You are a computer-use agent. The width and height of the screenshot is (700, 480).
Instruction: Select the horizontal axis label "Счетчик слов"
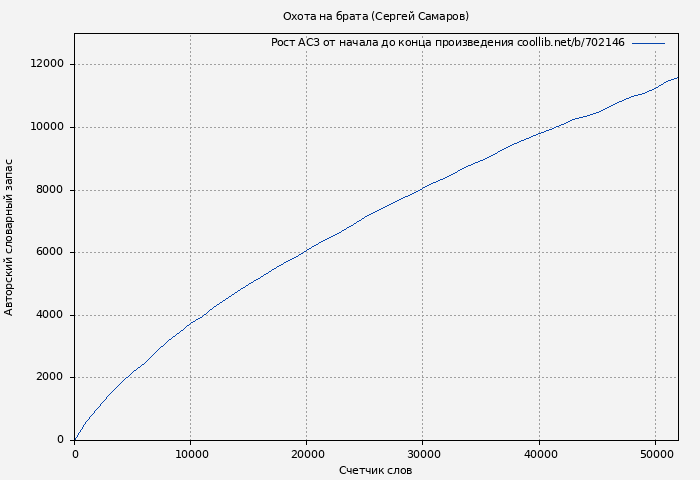[x=375, y=470]
